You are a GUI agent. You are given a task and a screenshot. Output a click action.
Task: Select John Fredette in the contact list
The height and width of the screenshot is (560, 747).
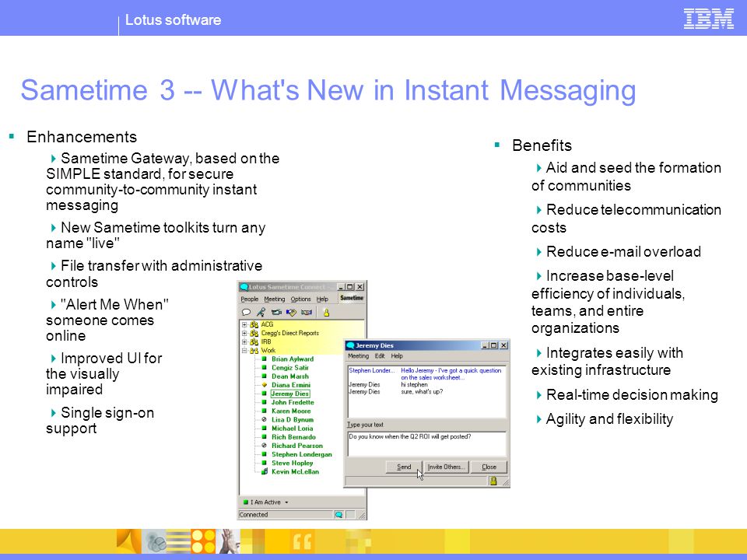293,402
